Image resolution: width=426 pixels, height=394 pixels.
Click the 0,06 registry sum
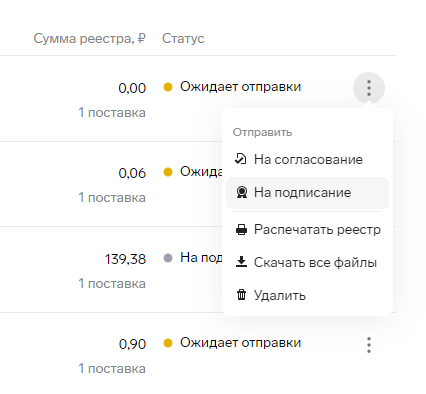(132, 173)
